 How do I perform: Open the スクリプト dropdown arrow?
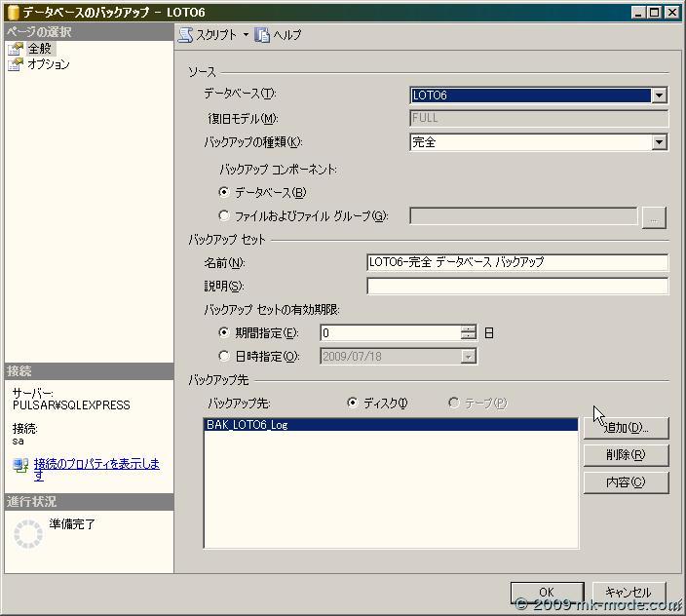(246, 35)
